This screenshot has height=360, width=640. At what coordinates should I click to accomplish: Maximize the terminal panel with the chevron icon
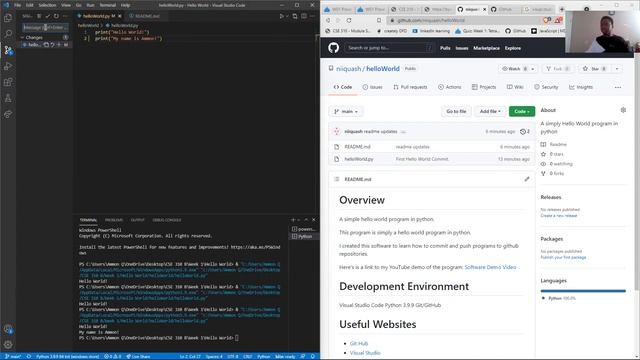tap(306, 220)
